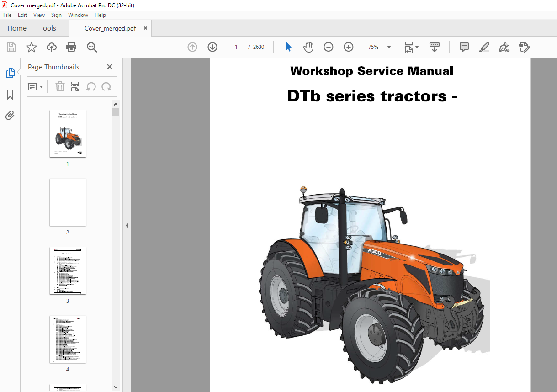Click the Save file icon

tap(11, 47)
